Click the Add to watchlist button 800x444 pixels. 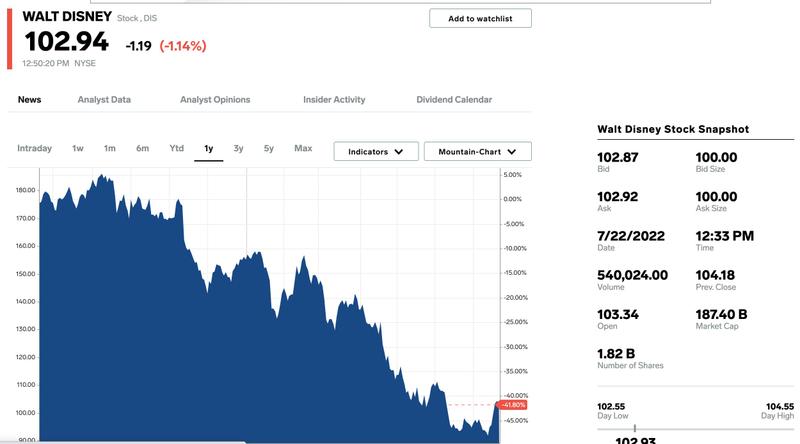480,18
